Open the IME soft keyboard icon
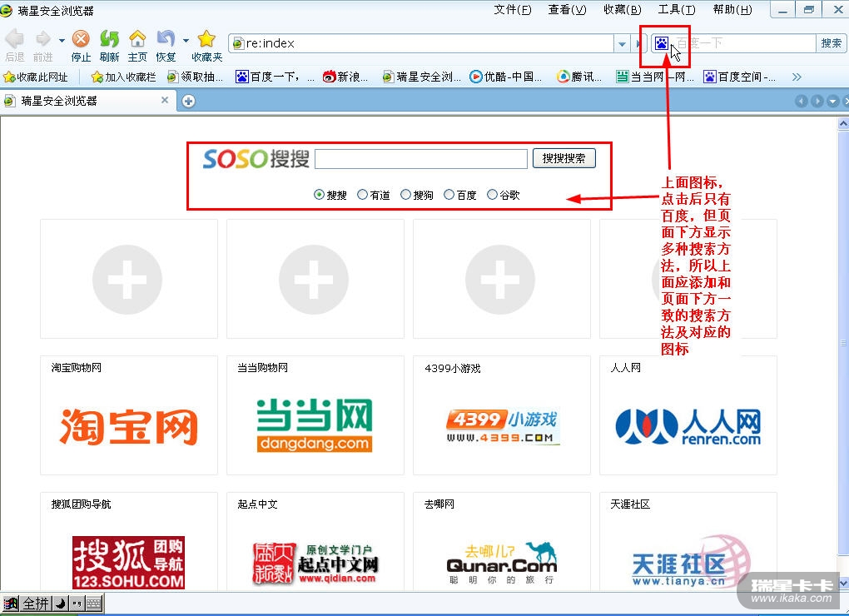849x616 pixels. coord(94,603)
